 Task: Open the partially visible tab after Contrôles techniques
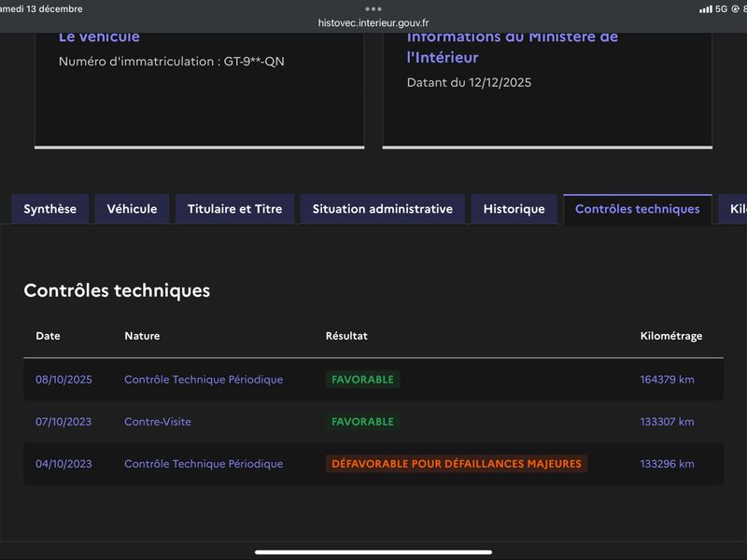(736, 209)
